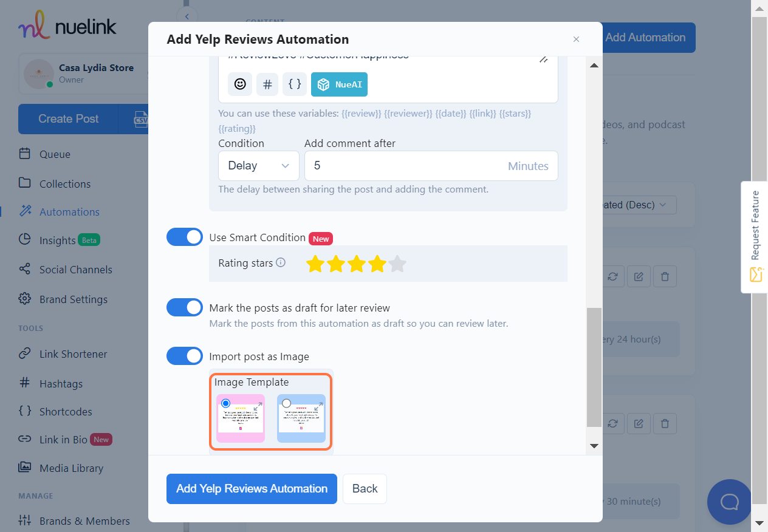
Task: Toggle the Import post as Image switch
Action: pyautogui.click(x=185, y=356)
